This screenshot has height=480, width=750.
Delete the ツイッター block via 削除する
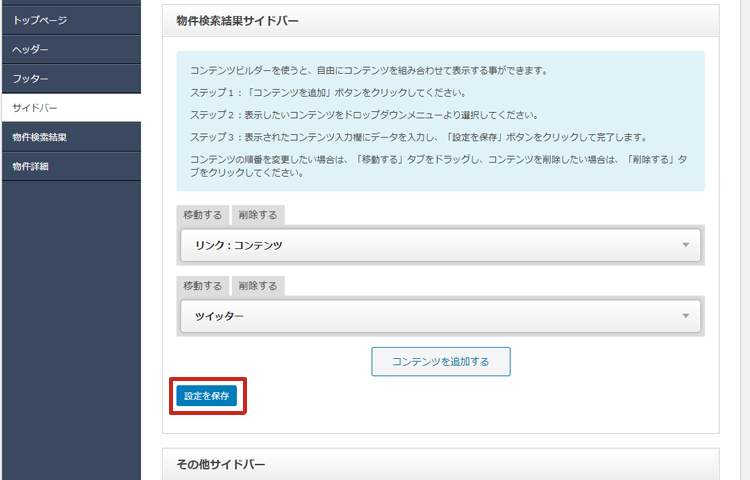tap(258, 286)
